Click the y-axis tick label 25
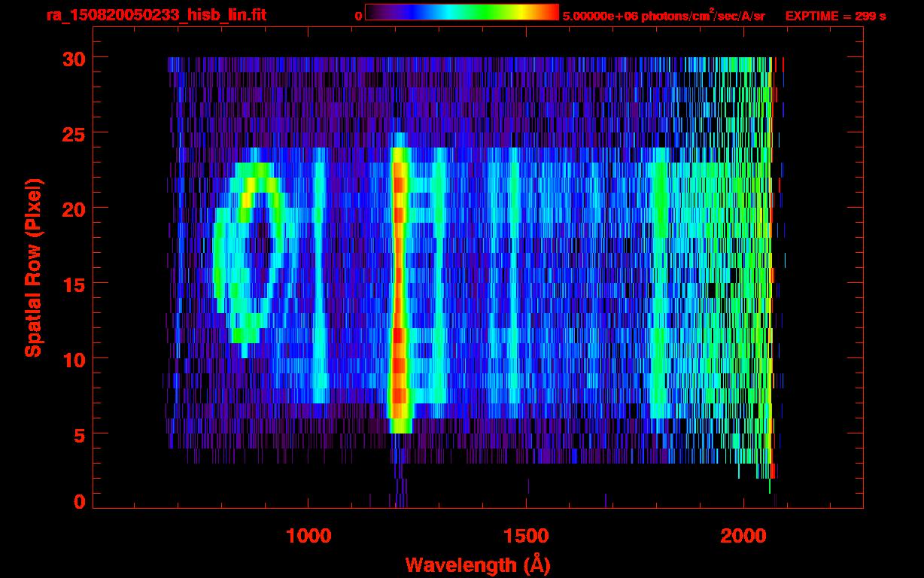Image resolution: width=924 pixels, height=578 pixels. [x=74, y=133]
